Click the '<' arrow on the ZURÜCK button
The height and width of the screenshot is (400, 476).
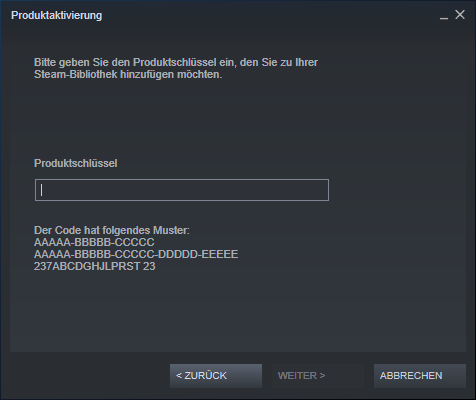[179, 376]
